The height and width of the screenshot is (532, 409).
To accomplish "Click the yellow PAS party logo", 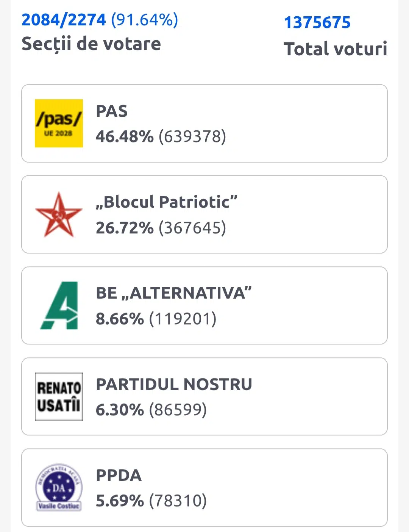I will tap(59, 123).
